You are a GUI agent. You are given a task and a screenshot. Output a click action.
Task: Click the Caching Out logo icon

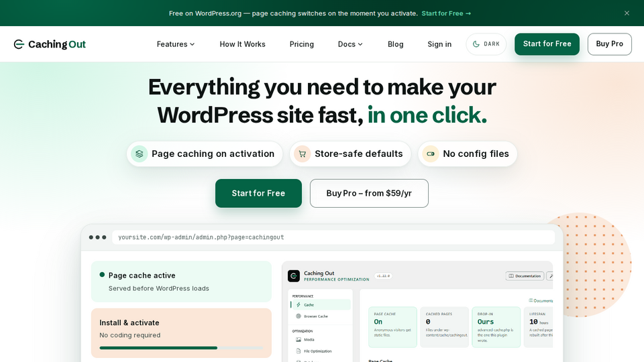(x=19, y=44)
